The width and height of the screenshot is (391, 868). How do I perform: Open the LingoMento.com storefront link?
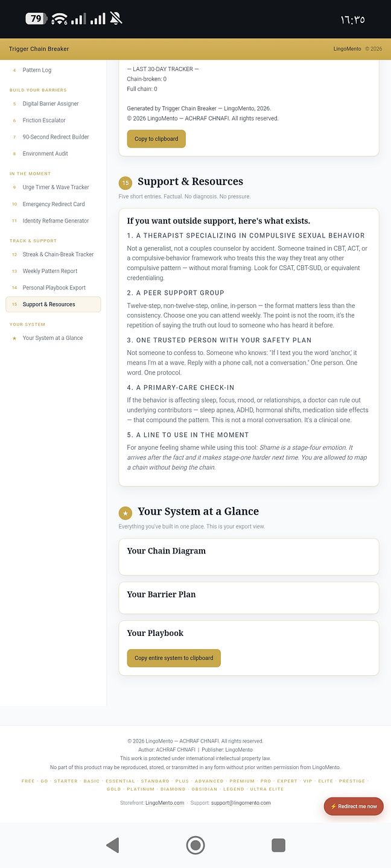pyautogui.click(x=165, y=803)
